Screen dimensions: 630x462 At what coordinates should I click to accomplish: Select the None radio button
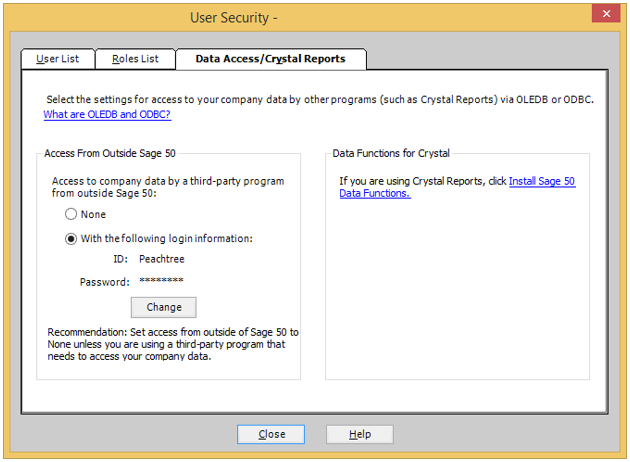71,214
